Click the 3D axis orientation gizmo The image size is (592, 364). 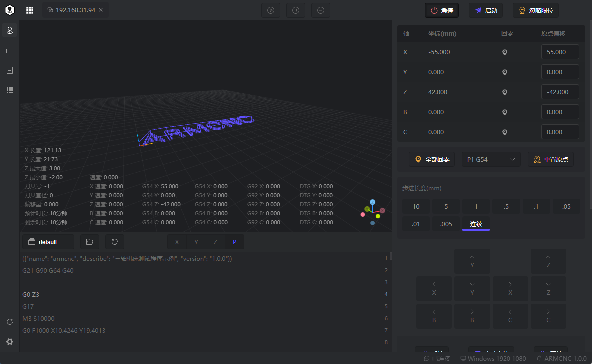point(372,212)
